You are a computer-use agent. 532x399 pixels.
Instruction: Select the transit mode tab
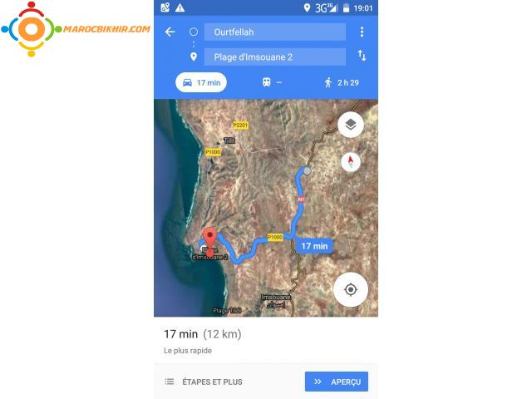pyautogui.click(x=272, y=82)
